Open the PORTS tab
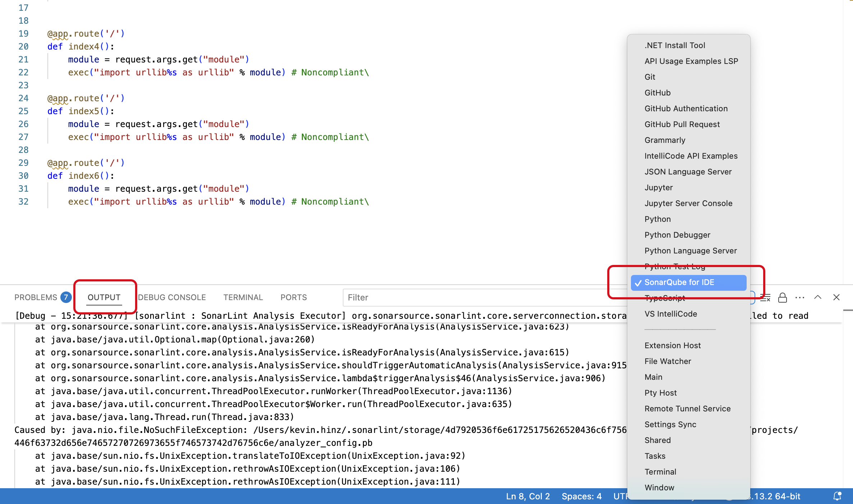The width and height of the screenshot is (853, 504). (x=294, y=297)
